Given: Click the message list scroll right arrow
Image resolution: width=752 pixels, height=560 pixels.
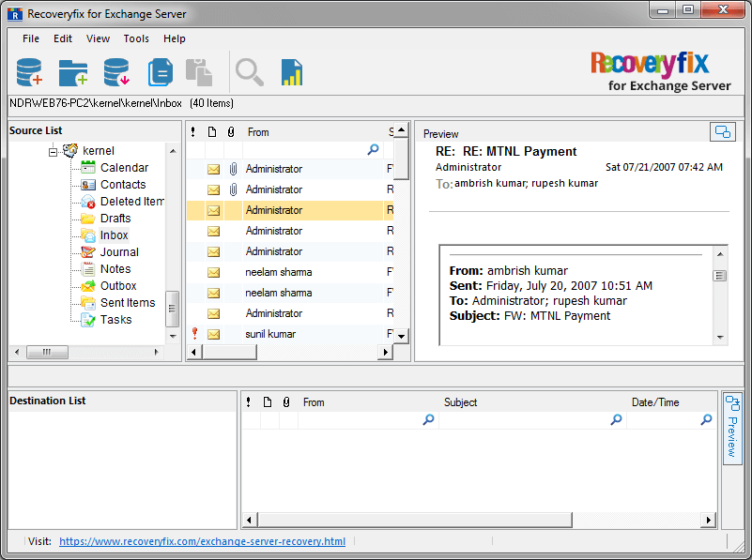Looking at the screenshot, I should [385, 352].
